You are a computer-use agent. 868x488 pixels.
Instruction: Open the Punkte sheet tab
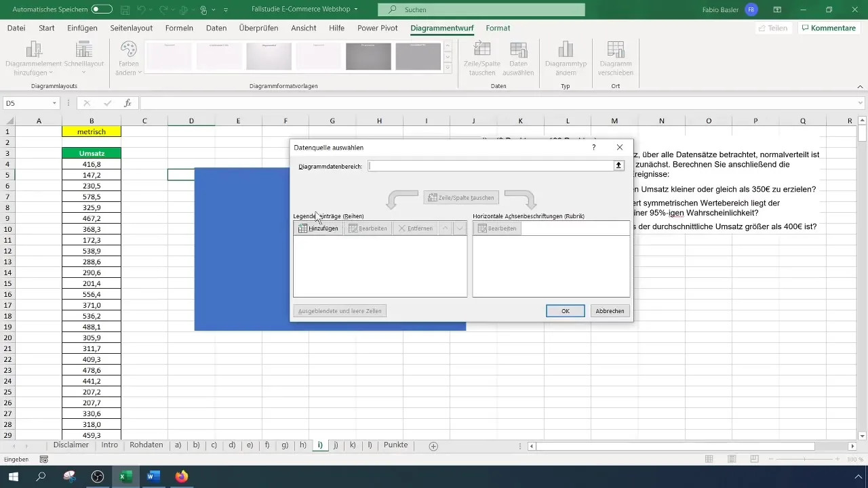pos(396,445)
